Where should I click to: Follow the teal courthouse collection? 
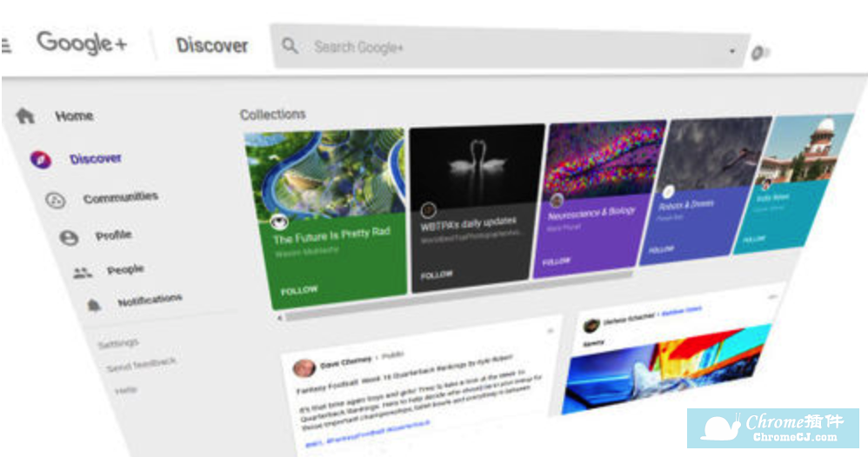[x=754, y=239]
